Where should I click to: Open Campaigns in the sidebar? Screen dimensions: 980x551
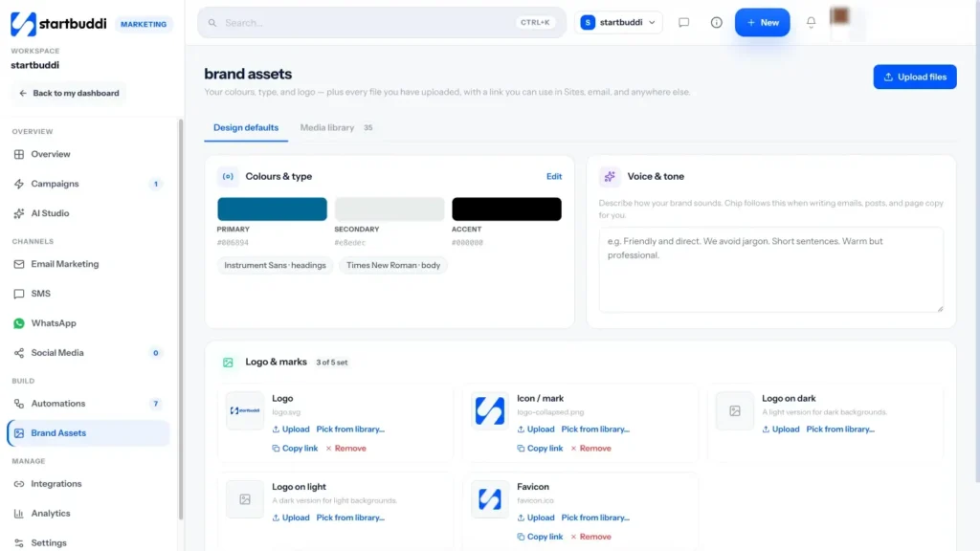pos(88,184)
